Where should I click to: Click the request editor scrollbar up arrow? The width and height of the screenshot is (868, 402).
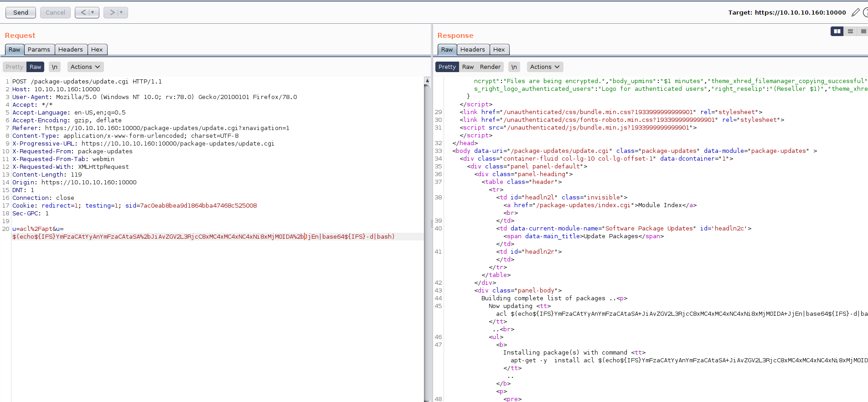(427, 80)
